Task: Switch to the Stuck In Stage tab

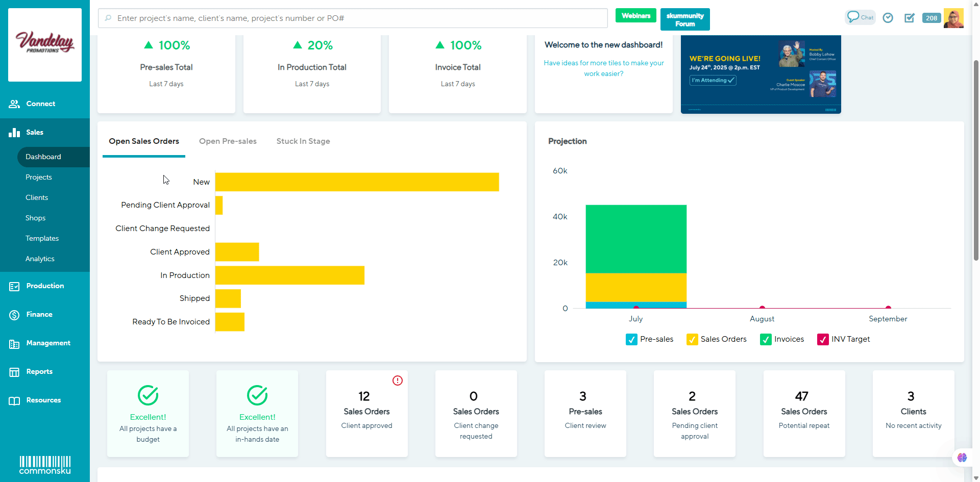Action: click(x=303, y=141)
